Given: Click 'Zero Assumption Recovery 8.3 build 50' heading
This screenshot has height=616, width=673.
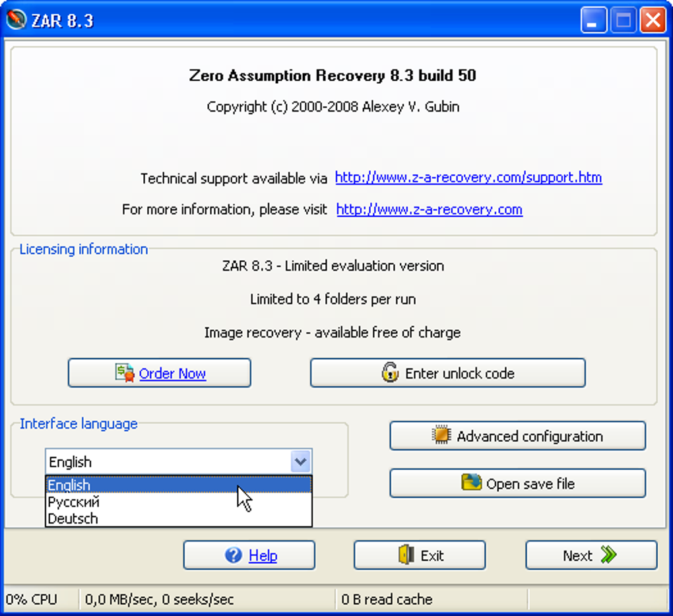Looking at the screenshot, I should point(333,75).
